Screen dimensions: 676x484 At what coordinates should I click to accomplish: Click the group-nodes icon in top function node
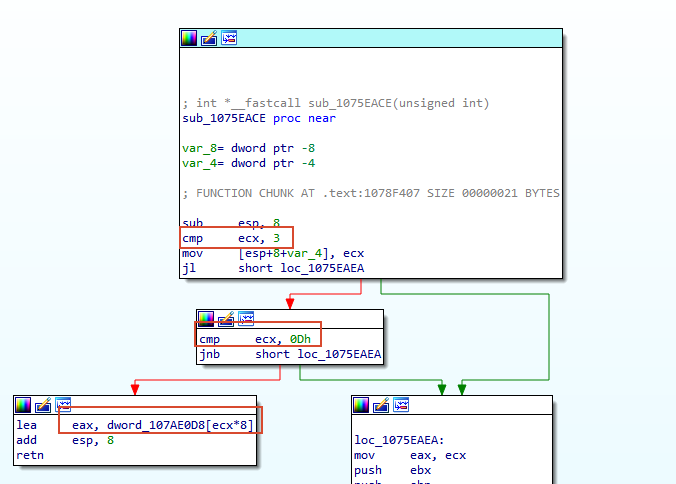(x=229, y=38)
